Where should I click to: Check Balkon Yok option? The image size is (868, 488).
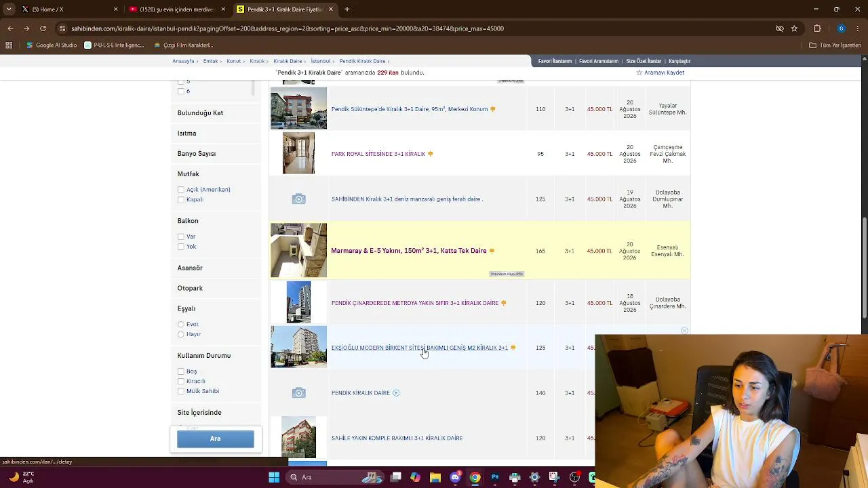pos(181,247)
